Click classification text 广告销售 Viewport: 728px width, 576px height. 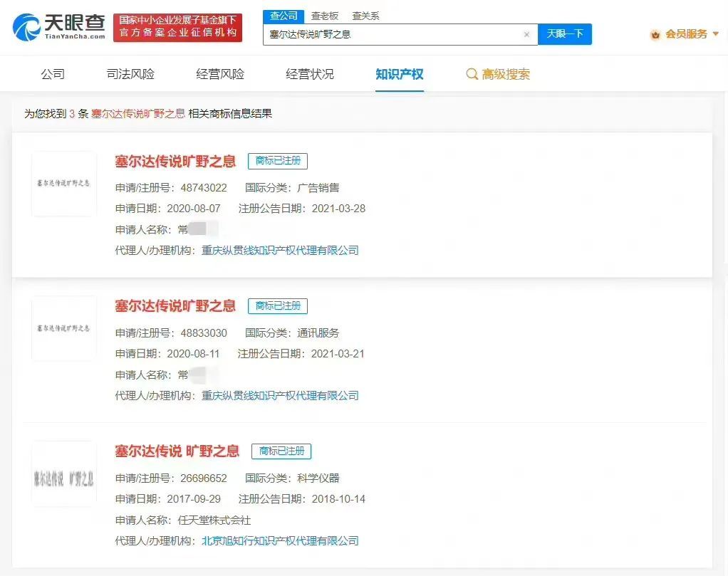(x=318, y=188)
